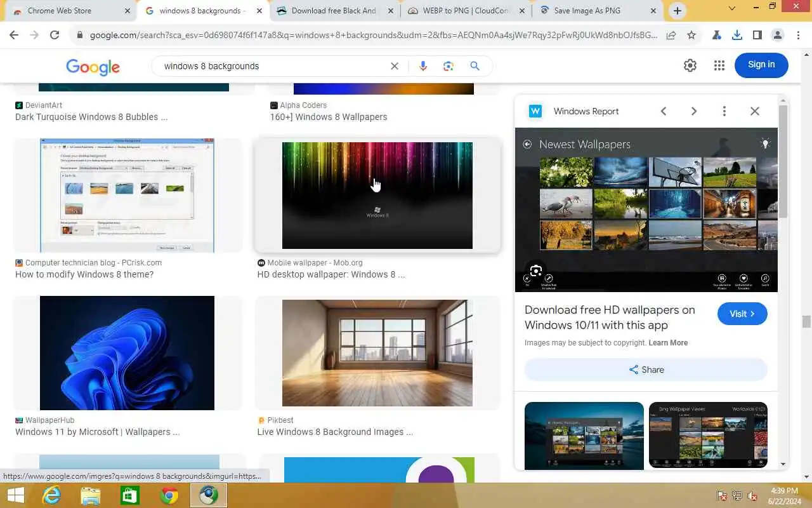Search by image with Google Lens

[x=449, y=66]
